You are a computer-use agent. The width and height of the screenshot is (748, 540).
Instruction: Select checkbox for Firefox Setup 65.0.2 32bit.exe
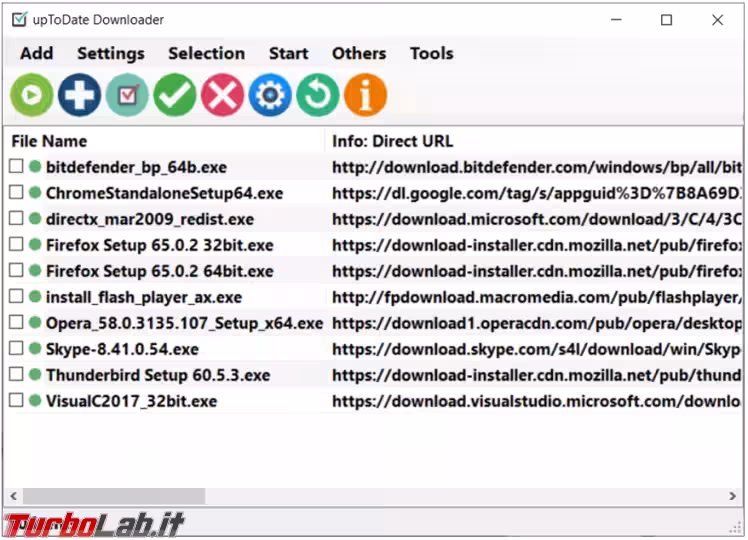click(16, 244)
